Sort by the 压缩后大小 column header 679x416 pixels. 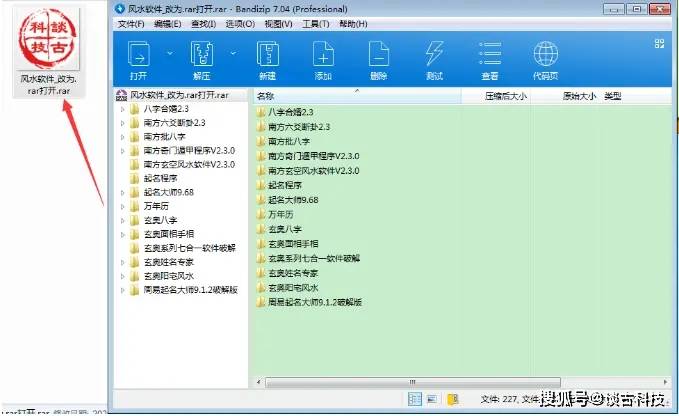coord(496,96)
